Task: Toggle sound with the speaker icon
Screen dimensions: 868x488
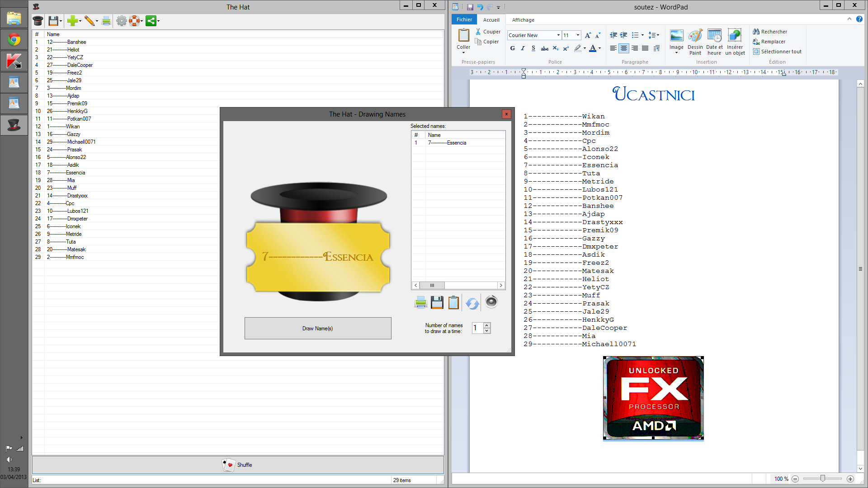Action: pyautogui.click(x=491, y=302)
